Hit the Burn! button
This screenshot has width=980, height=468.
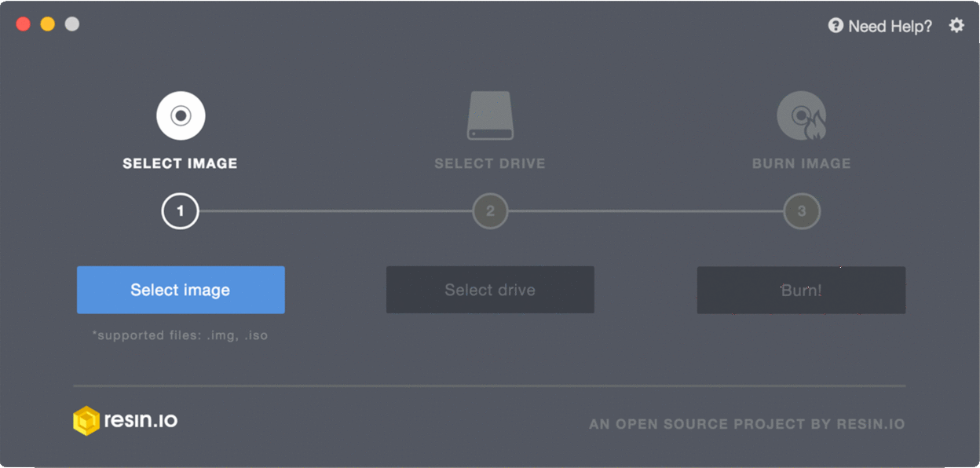(x=801, y=290)
